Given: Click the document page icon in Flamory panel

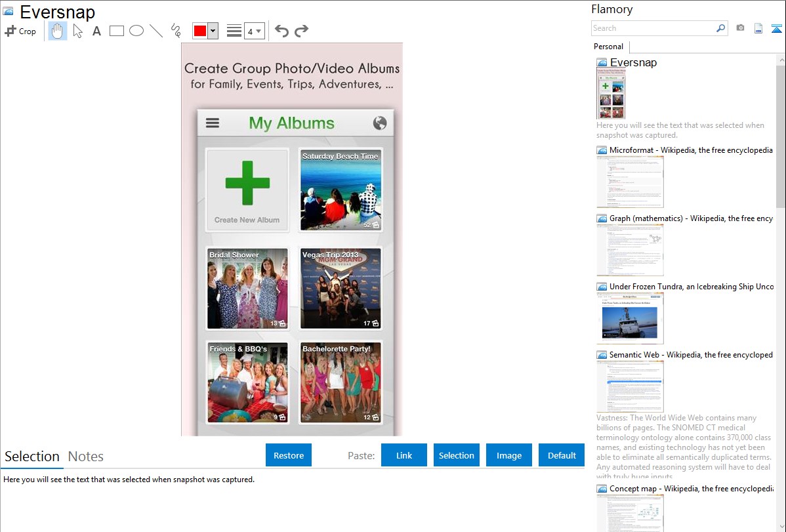Looking at the screenshot, I should (758, 28).
